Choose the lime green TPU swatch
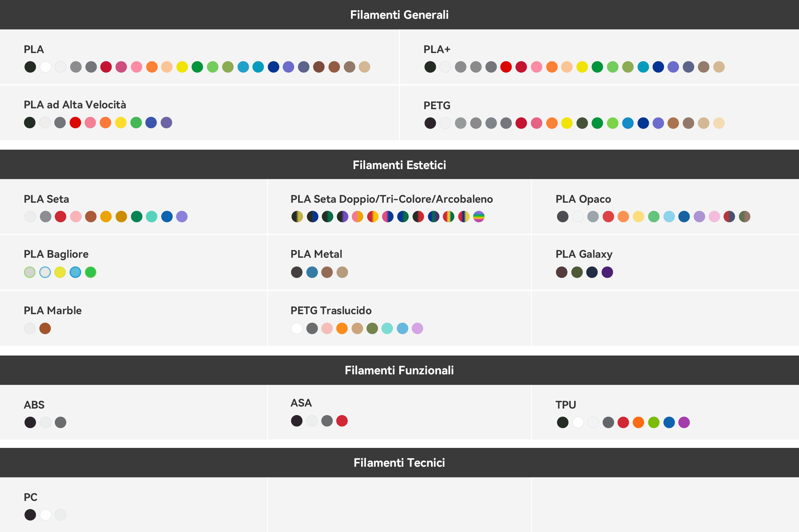Image resolution: width=799 pixels, height=532 pixels. coord(654,423)
